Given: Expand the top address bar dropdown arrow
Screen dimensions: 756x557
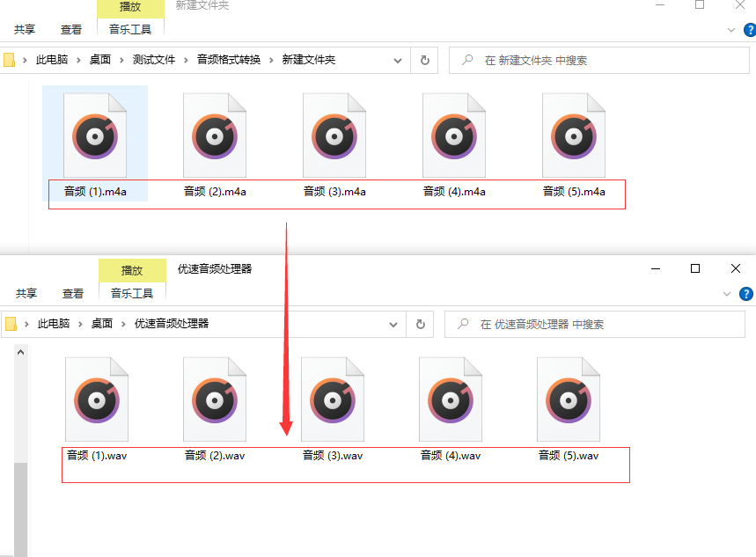Looking at the screenshot, I should [397, 60].
